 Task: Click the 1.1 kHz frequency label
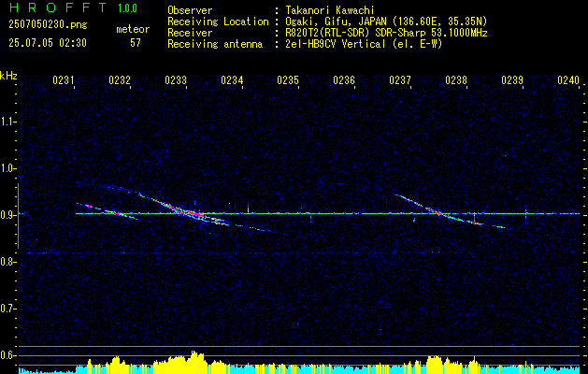pos(7,122)
